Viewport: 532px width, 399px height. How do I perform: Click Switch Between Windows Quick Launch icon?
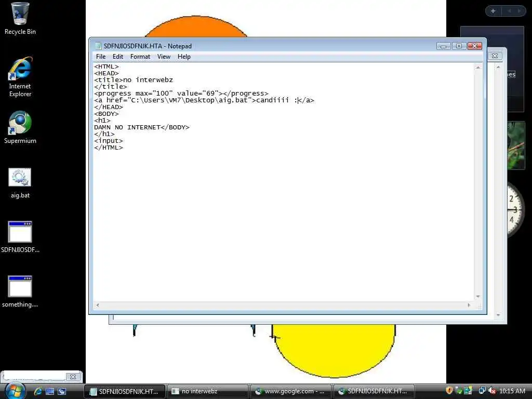pyautogui.click(x=62, y=391)
